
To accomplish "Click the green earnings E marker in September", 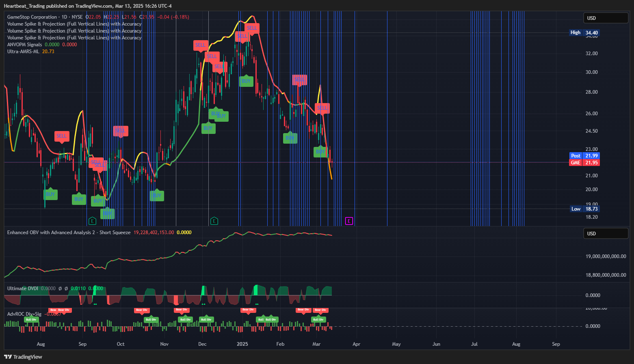I will click(92, 221).
